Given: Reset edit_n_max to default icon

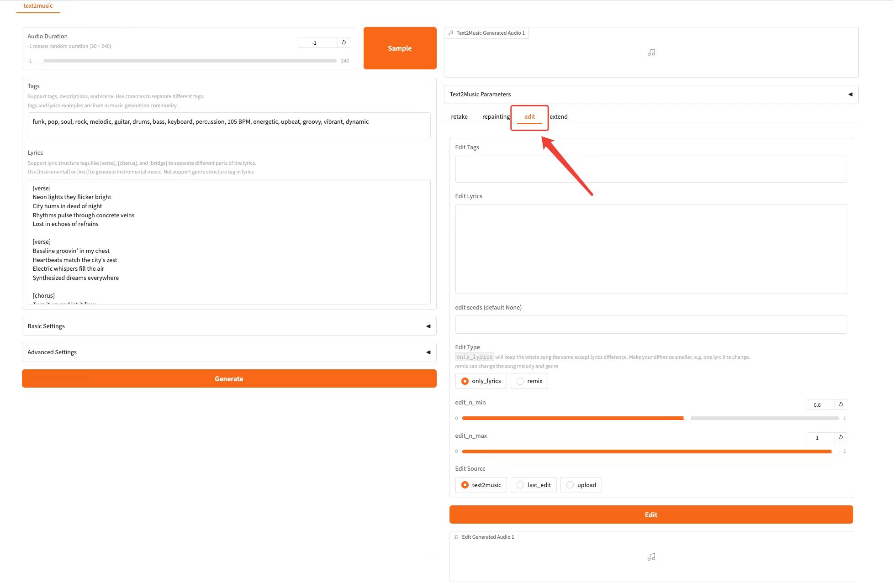Looking at the screenshot, I should pyautogui.click(x=840, y=437).
